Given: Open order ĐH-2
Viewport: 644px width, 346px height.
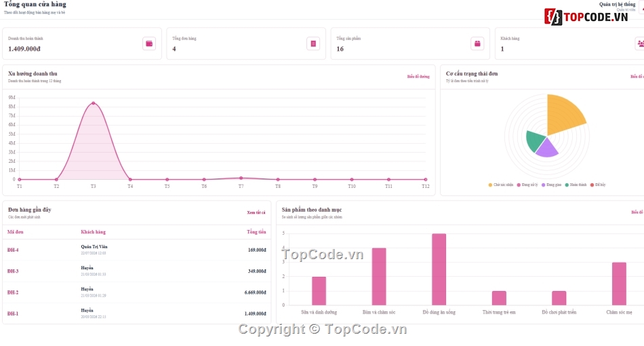Looking at the screenshot, I should [x=13, y=292].
